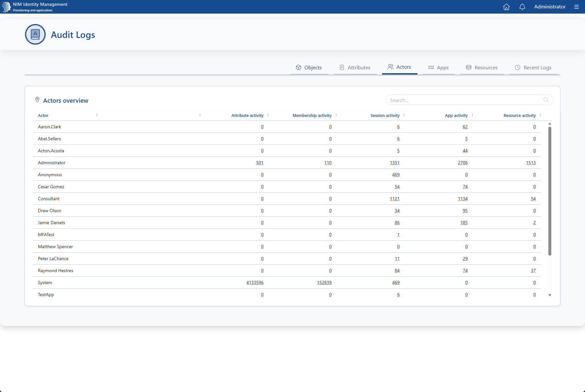This screenshot has width=585, height=392.
Task: Click the table scrollbar down arrow
Action: click(550, 295)
